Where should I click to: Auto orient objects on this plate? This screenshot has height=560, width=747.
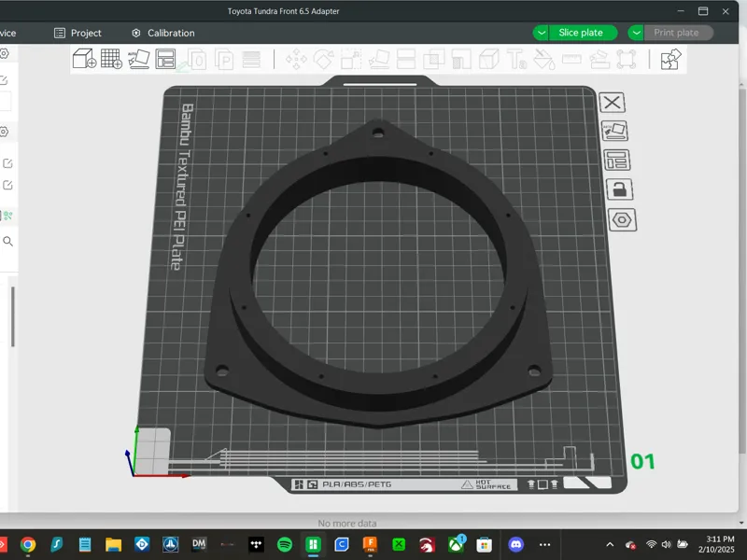(x=614, y=131)
